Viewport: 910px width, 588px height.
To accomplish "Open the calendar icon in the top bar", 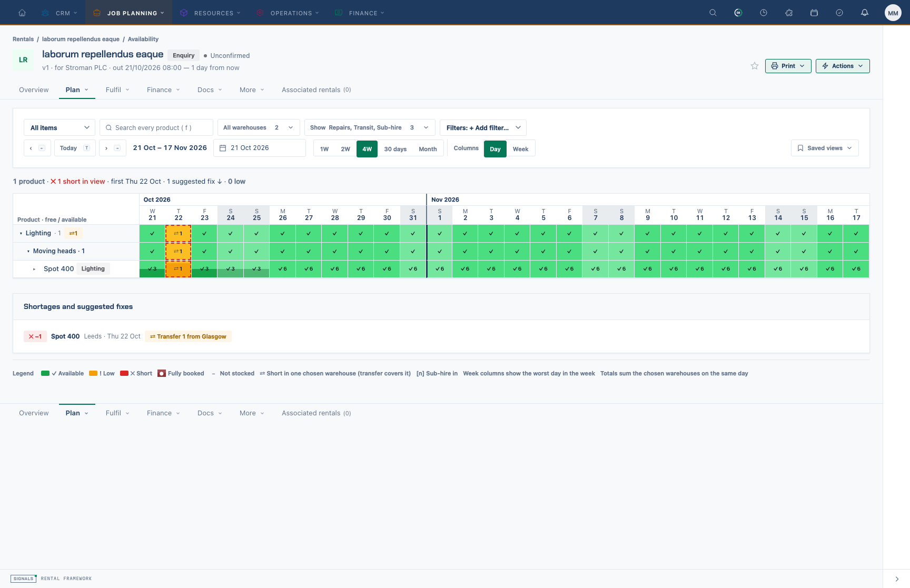I will [x=814, y=13].
